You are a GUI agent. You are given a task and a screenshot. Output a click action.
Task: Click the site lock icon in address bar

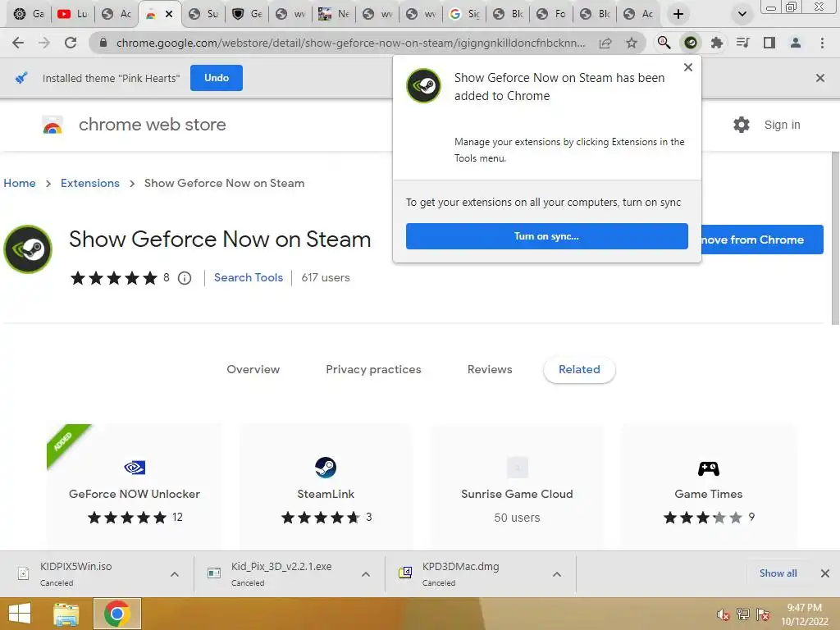tap(103, 43)
